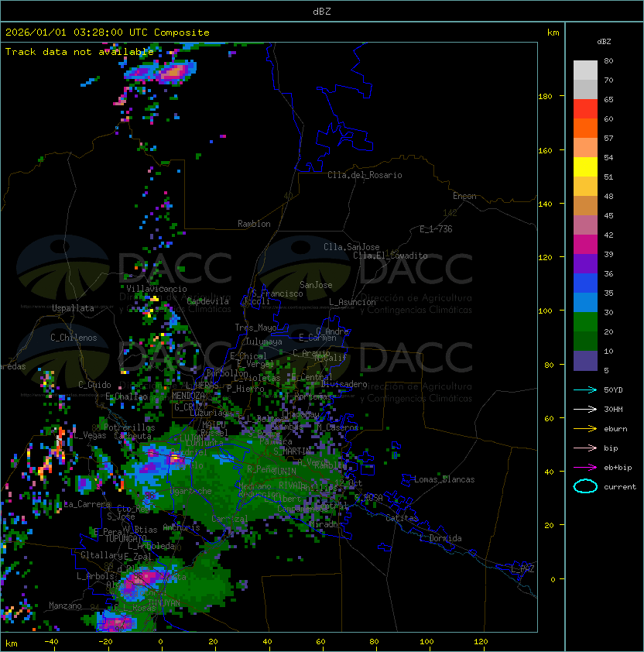Click the 'La_Carrera' map label
Viewport: 644px width, 652px height.
pyautogui.click(x=87, y=504)
